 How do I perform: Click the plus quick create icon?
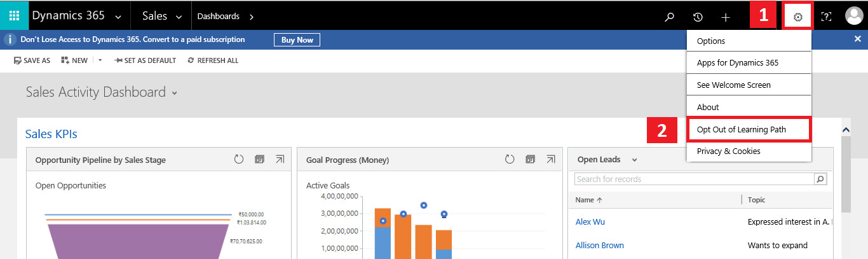(x=726, y=17)
